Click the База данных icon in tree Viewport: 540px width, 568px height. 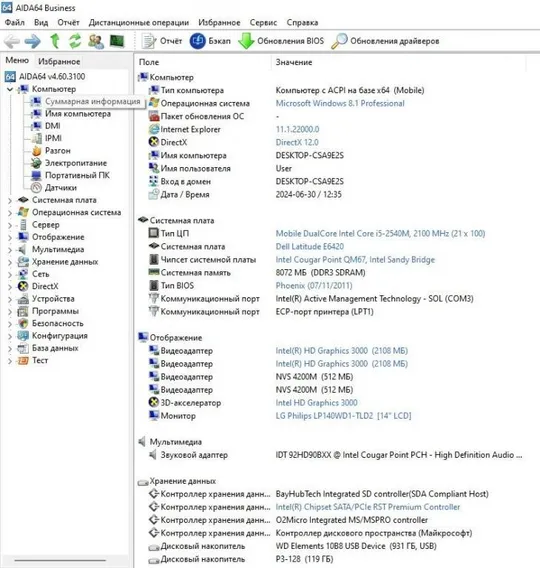click(x=23, y=348)
